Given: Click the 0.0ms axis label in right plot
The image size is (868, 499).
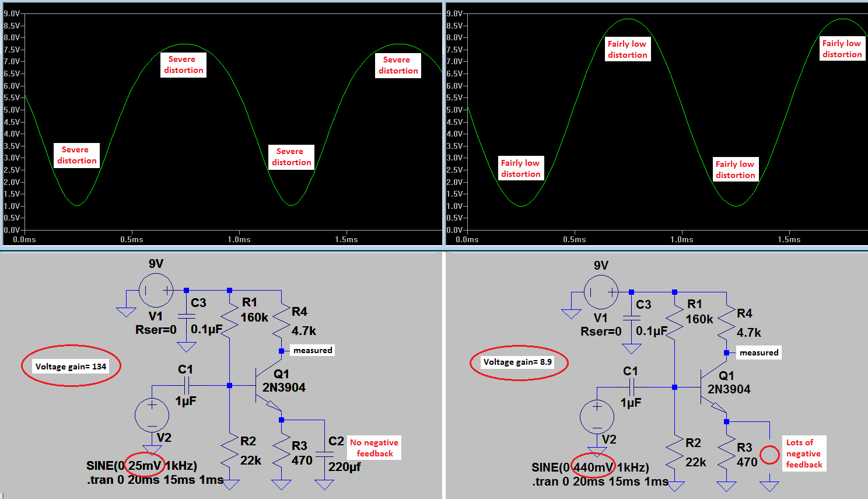Looking at the screenshot, I should (x=467, y=239).
